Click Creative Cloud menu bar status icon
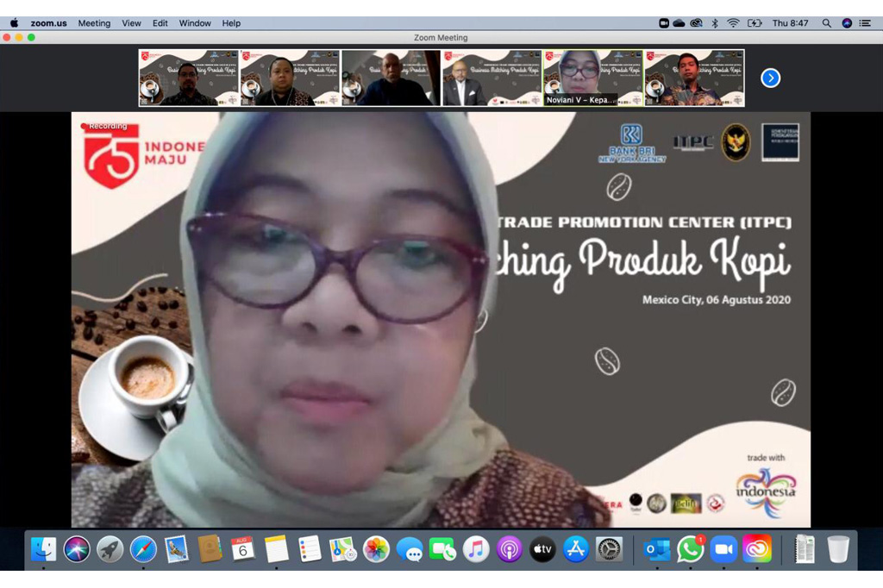The height and width of the screenshot is (588, 883). (697, 23)
